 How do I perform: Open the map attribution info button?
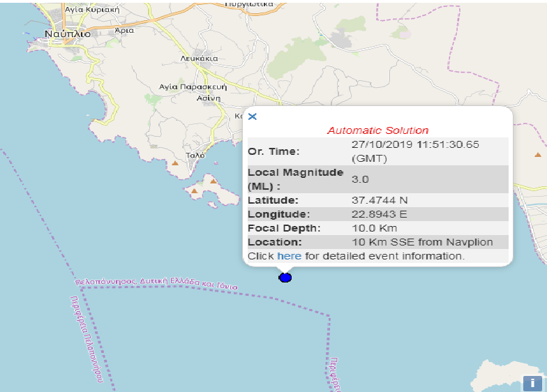[x=532, y=382]
